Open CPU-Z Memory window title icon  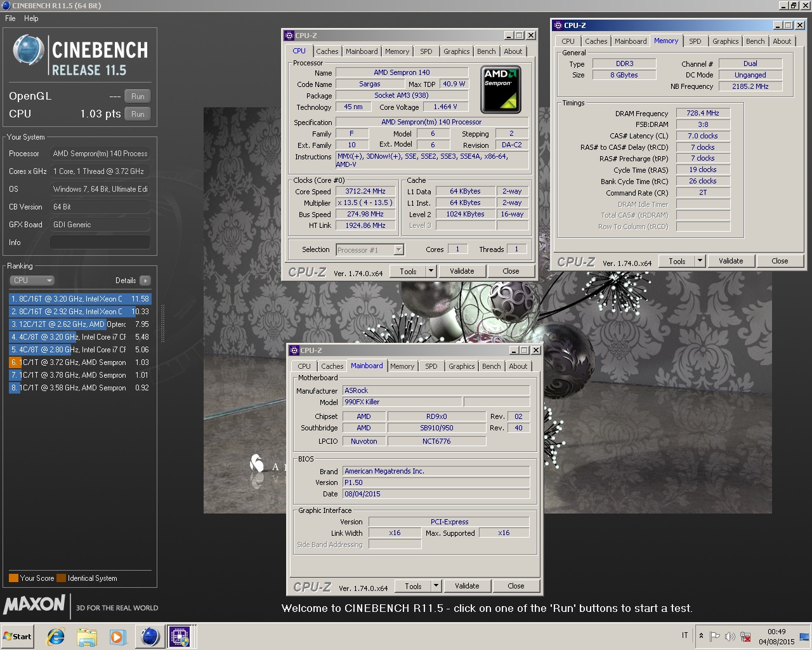point(558,25)
